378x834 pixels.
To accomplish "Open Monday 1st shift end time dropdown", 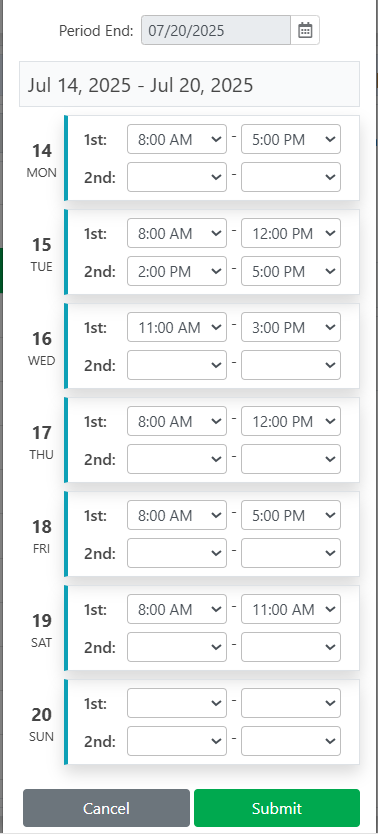I will point(291,139).
